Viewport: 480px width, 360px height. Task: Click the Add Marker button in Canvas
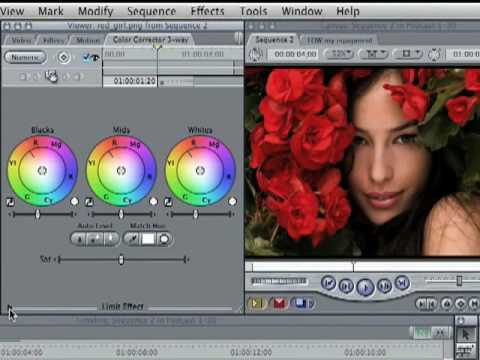point(447,304)
